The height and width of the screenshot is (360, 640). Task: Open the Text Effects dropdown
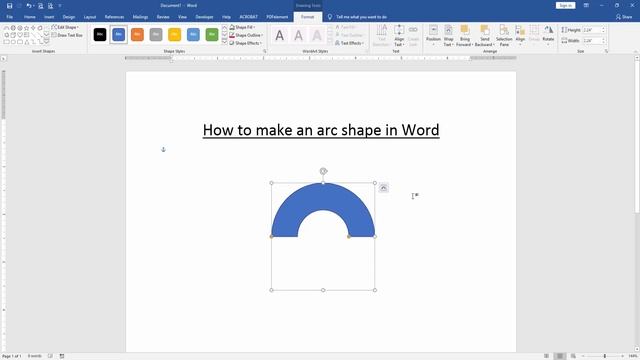349,43
